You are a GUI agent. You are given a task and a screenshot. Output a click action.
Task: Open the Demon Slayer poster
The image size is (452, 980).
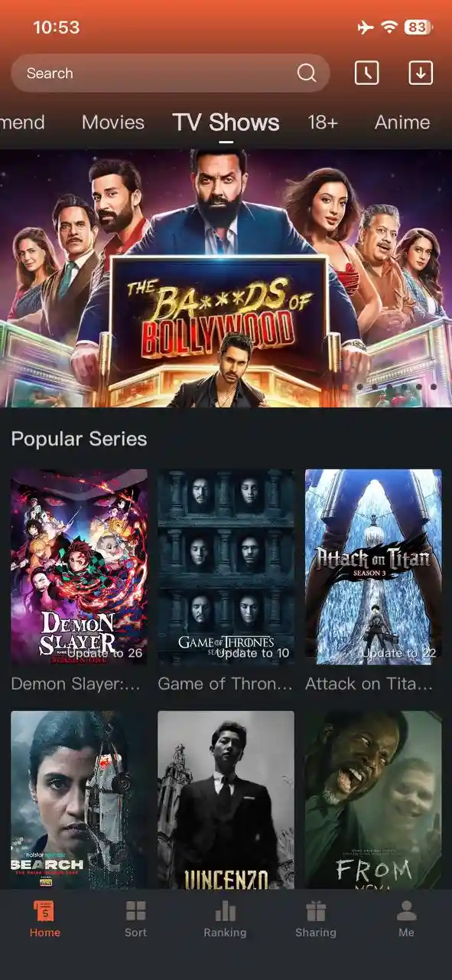coord(79,567)
